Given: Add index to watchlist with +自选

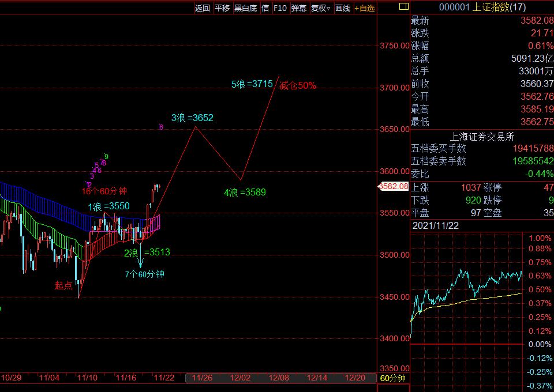Looking at the screenshot, I should click(x=365, y=8).
